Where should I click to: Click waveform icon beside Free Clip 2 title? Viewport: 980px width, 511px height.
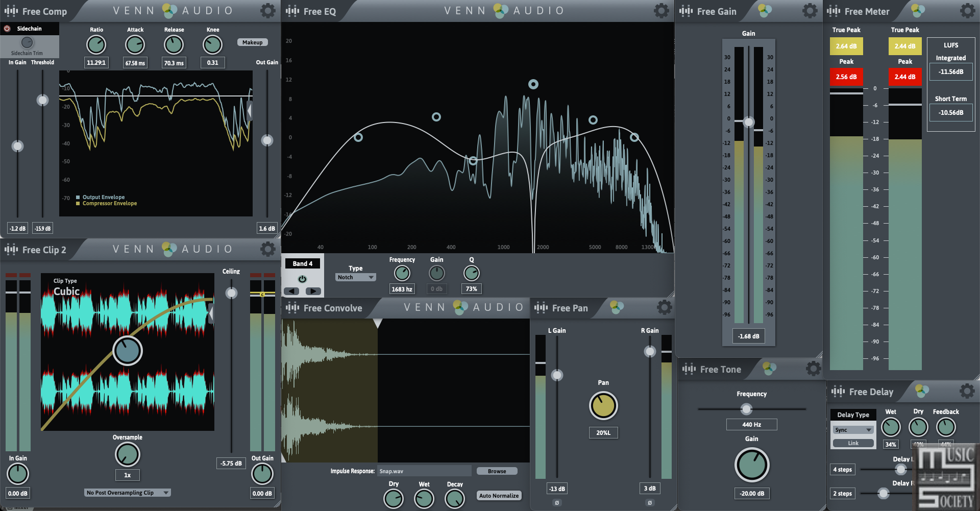point(11,249)
